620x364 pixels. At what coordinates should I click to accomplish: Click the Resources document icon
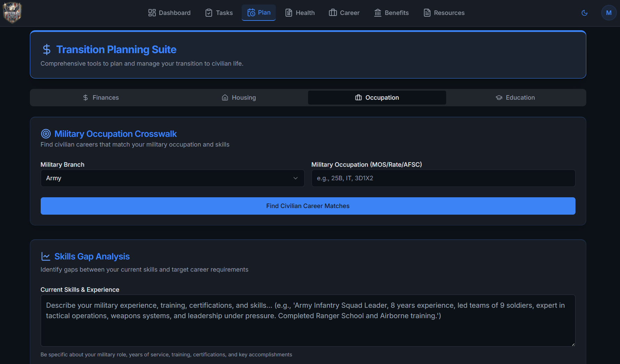tap(426, 13)
